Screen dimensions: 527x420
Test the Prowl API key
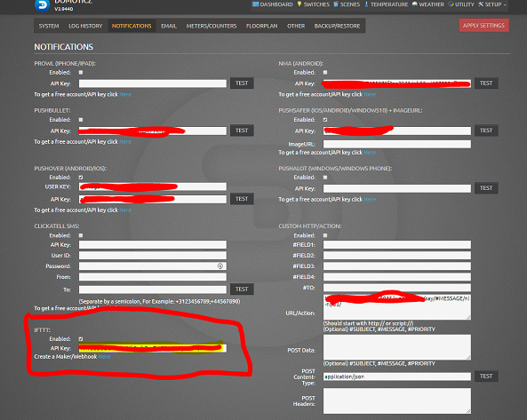coord(242,83)
